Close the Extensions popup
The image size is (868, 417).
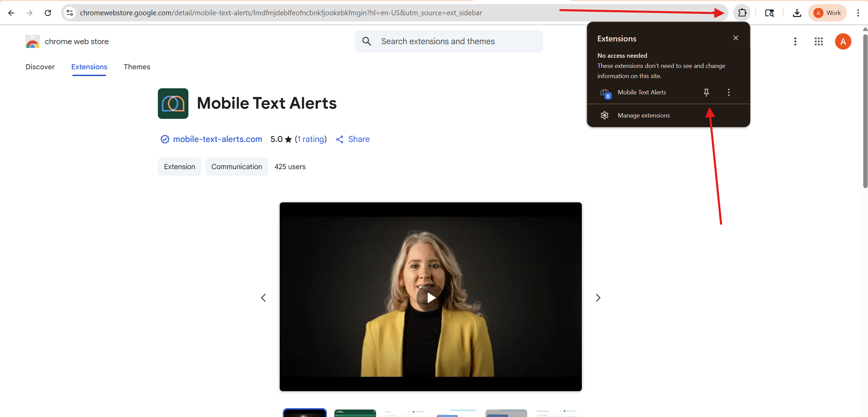click(x=736, y=38)
